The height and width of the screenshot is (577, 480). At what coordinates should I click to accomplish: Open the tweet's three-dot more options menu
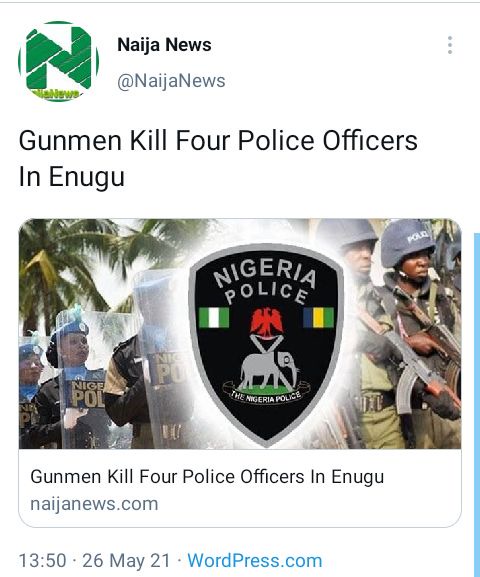point(449,45)
